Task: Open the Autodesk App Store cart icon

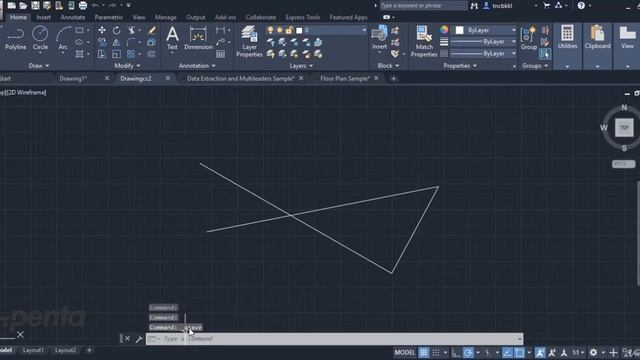Action: pyautogui.click(x=547, y=5)
